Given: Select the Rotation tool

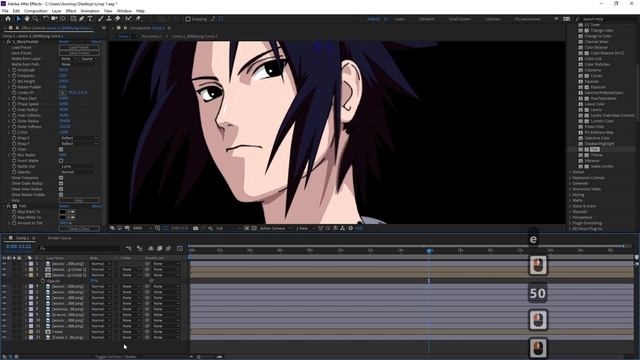Looking at the screenshot, I should (45, 19).
